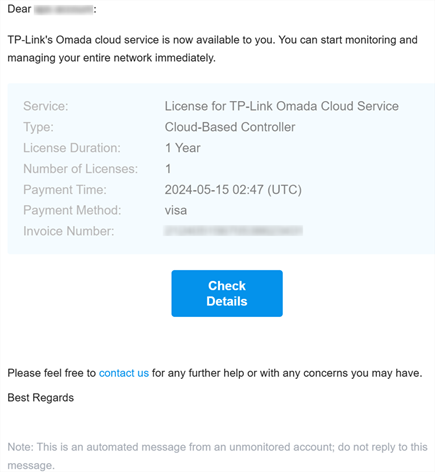Click the Check Details button
Image resolution: width=435 pixels, height=472 pixels.
tap(227, 293)
